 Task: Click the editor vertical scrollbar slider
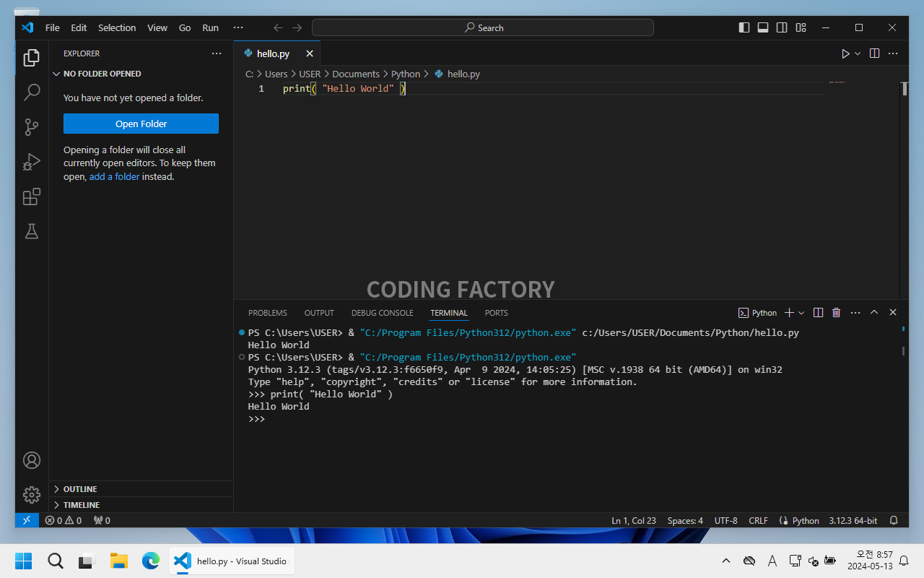point(904,89)
